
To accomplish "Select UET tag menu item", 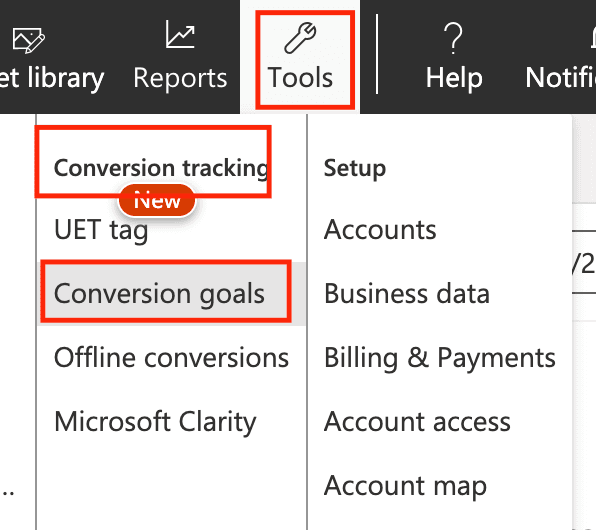I will click(x=101, y=230).
